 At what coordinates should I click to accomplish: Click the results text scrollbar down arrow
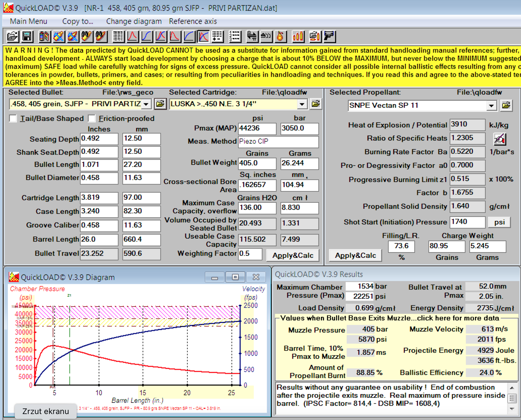(x=512, y=409)
